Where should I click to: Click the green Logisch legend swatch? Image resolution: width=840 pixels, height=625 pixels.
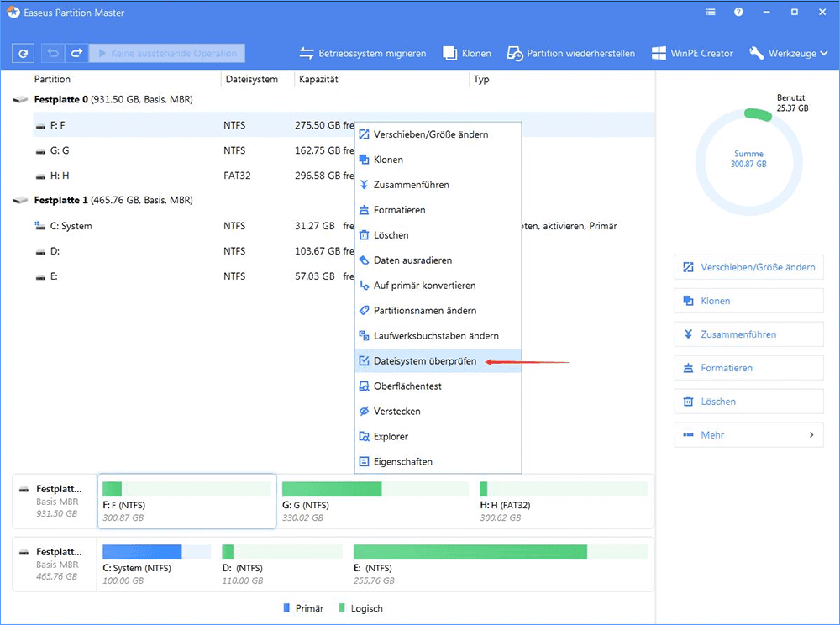click(x=342, y=608)
